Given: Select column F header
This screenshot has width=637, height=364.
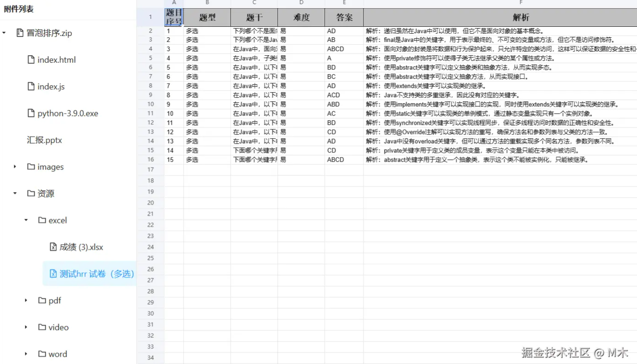Looking at the screenshot, I should [x=500, y=3].
